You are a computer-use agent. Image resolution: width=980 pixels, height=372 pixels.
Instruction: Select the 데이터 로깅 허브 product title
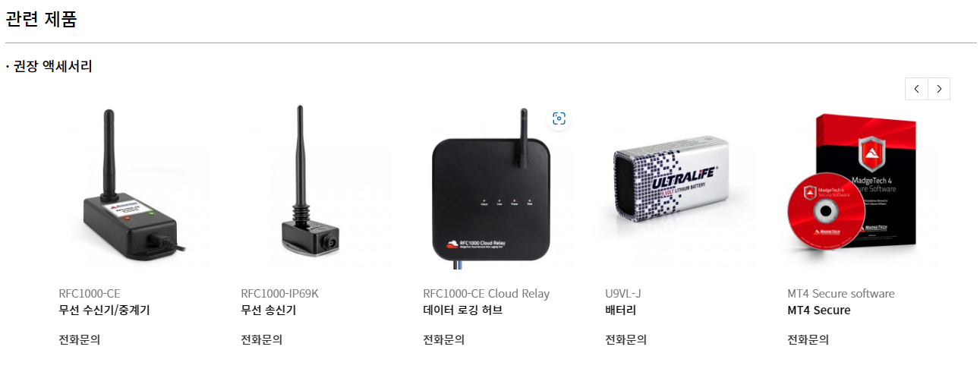point(463,310)
